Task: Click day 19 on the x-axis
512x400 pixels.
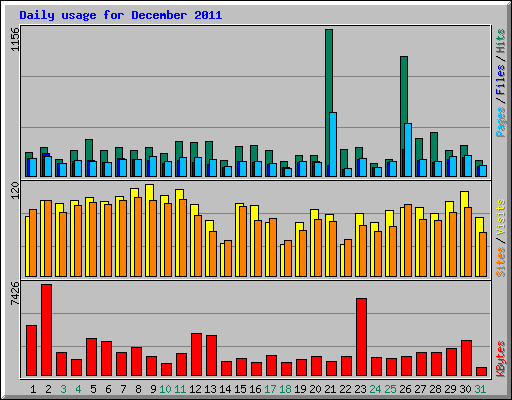Action: point(300,389)
